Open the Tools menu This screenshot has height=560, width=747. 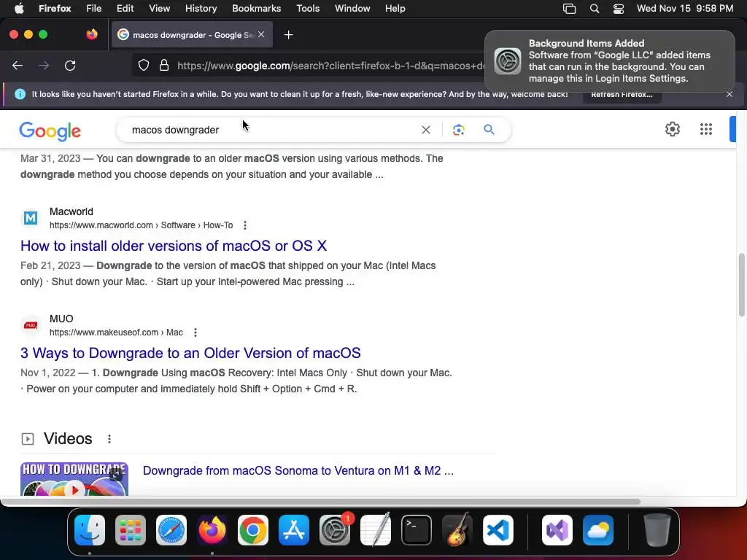pyautogui.click(x=308, y=9)
